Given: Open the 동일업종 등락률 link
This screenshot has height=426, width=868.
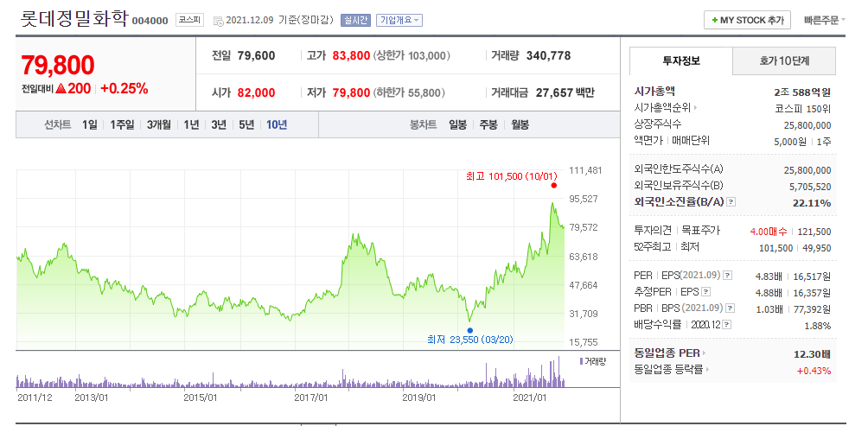Looking at the screenshot, I should click(669, 369).
